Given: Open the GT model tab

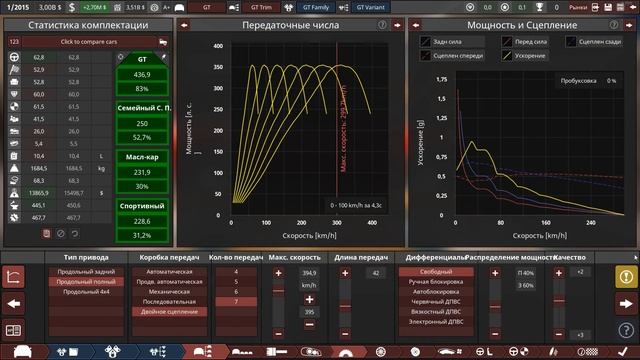Looking at the screenshot, I should 207,7.
